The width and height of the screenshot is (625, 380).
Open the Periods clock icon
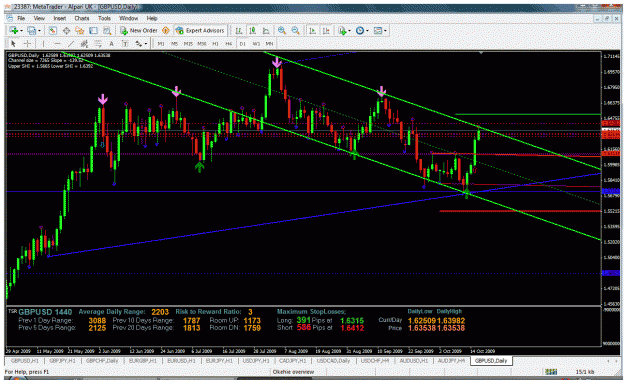pyautogui.click(x=360, y=31)
